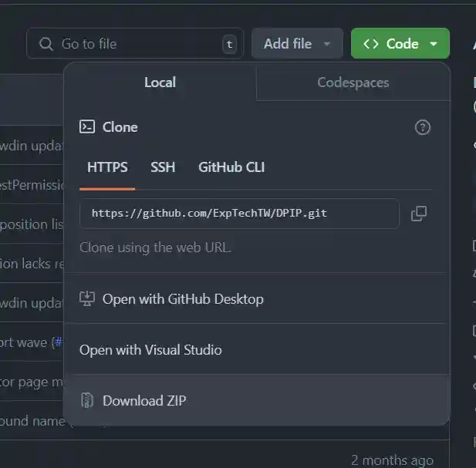Copy the clone URL to clipboard
Screen dimensions: 476x468
pos(419,214)
